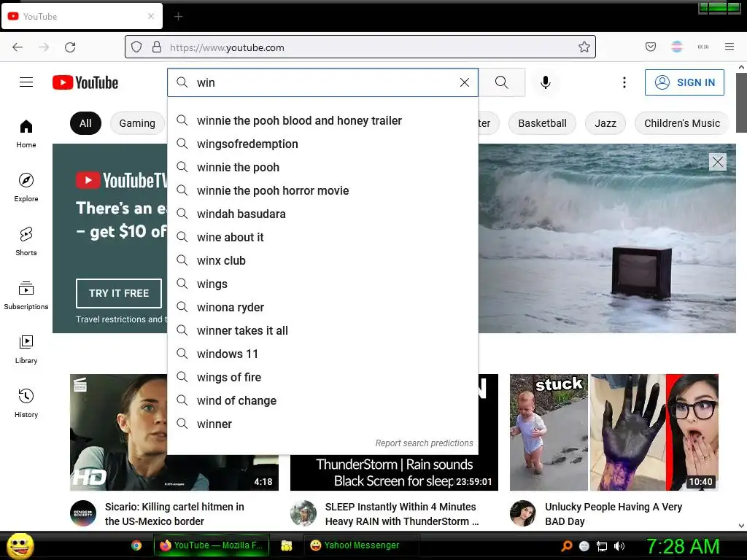Click the tray search magnifier icon

[x=566, y=546]
